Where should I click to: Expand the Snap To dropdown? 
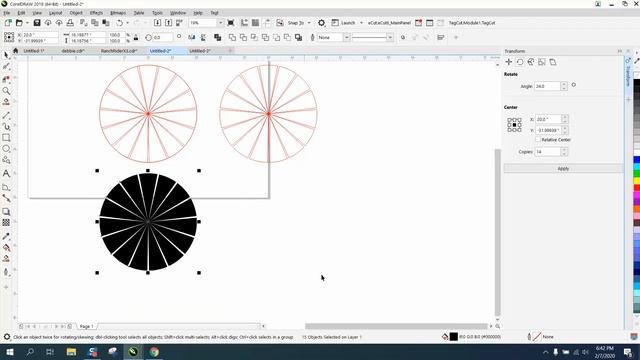309,23
